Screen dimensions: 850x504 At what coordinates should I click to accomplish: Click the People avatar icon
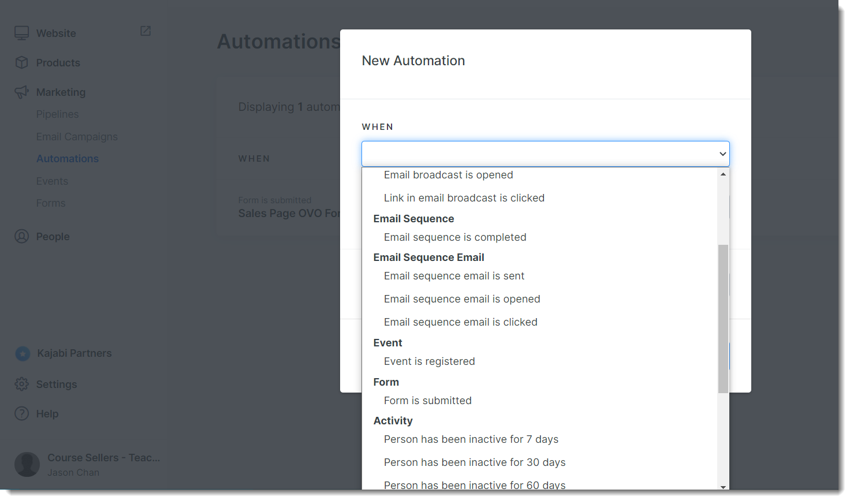21,236
